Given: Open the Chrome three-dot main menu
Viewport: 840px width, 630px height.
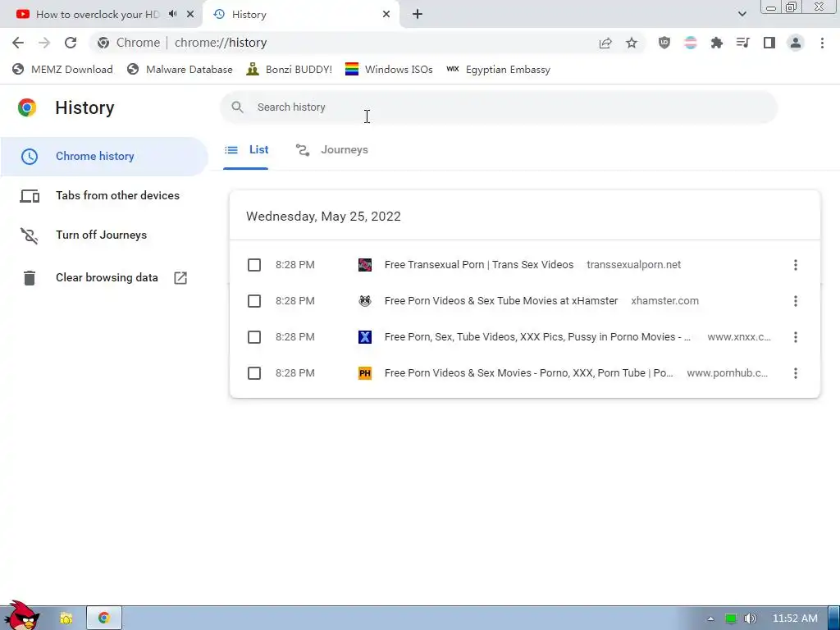Looking at the screenshot, I should [x=822, y=43].
